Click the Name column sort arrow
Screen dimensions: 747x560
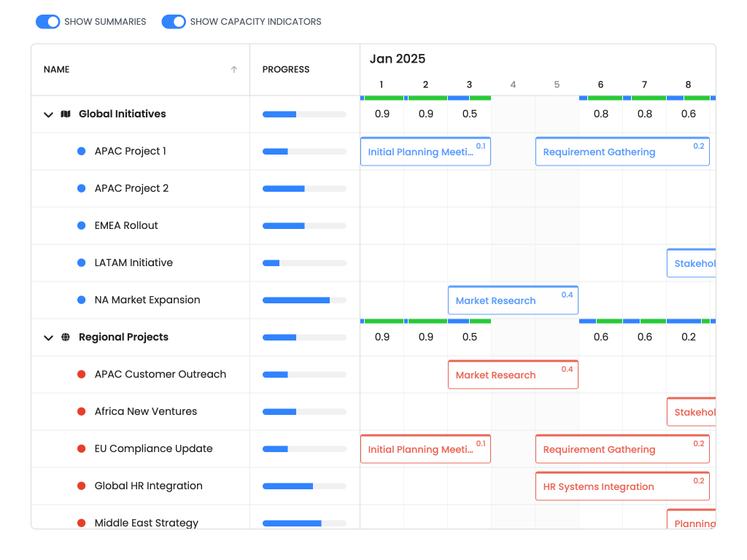coord(234,69)
